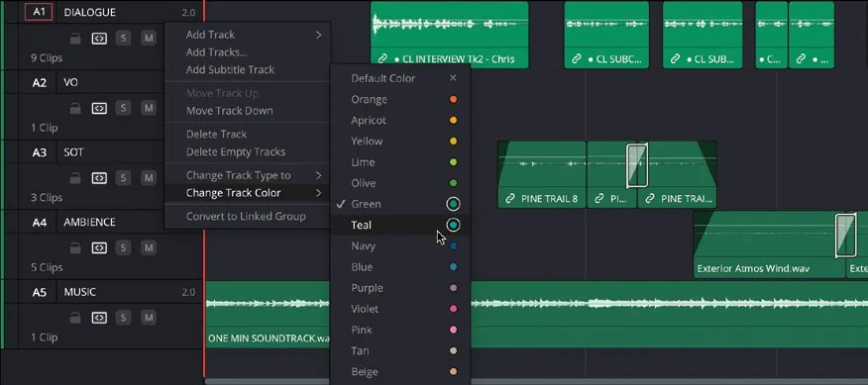Click the crossfade transition on SOT track

[636, 165]
